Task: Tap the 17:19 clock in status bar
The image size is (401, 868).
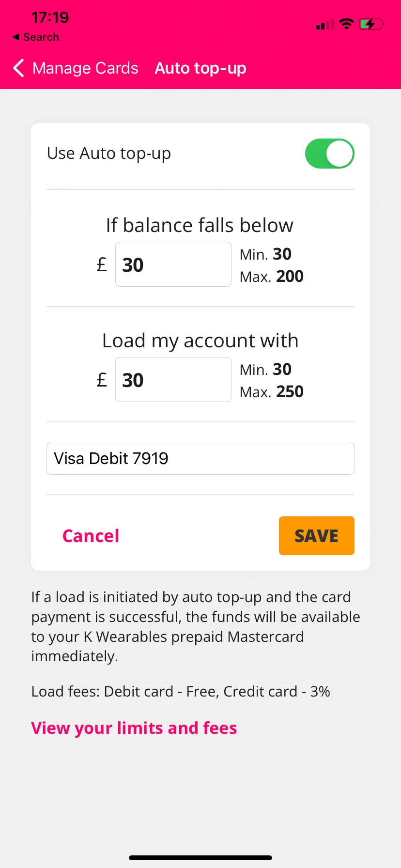Action: (50, 18)
